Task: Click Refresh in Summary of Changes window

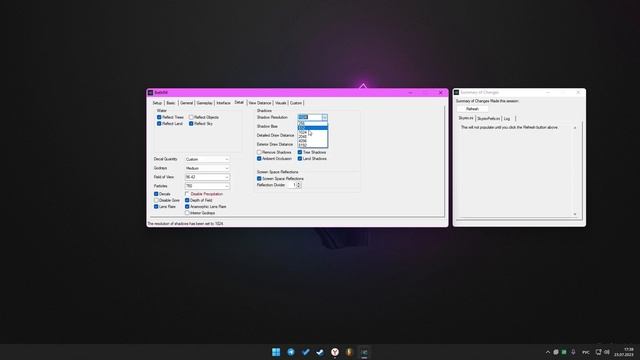Action: [472, 109]
